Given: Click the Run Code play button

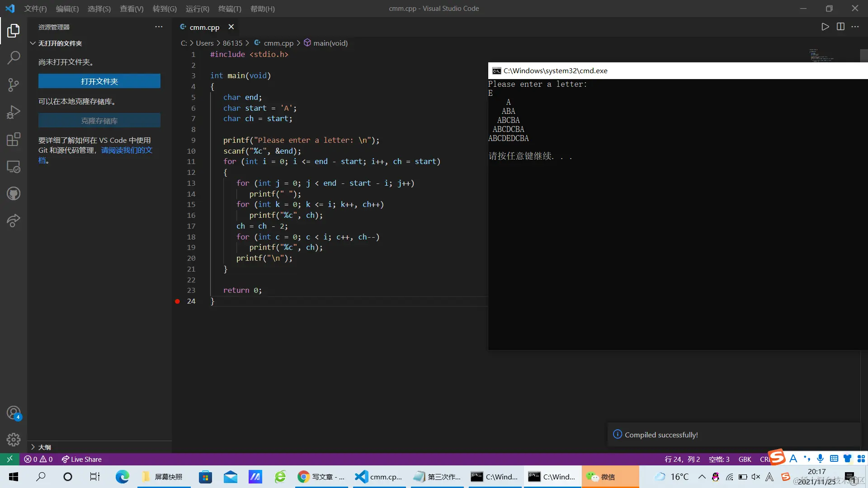Looking at the screenshot, I should (x=825, y=27).
